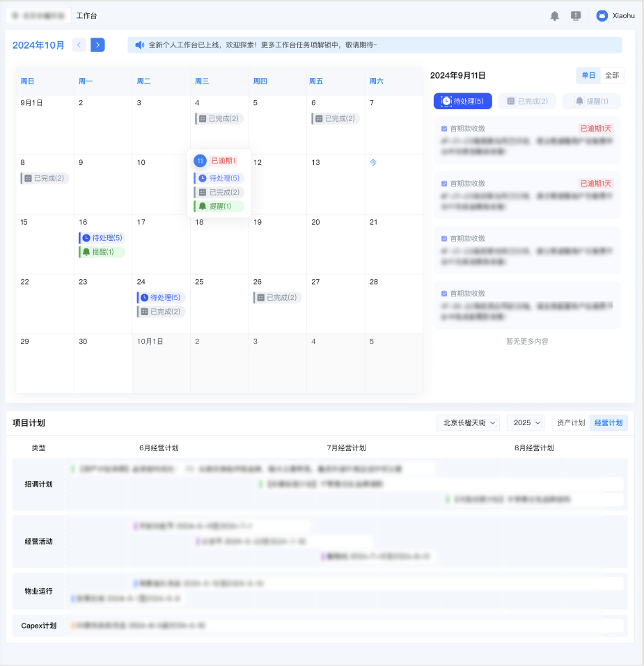The width and height of the screenshot is (644, 666).
Task: Click the 项目计划 section title
Action: (x=29, y=423)
